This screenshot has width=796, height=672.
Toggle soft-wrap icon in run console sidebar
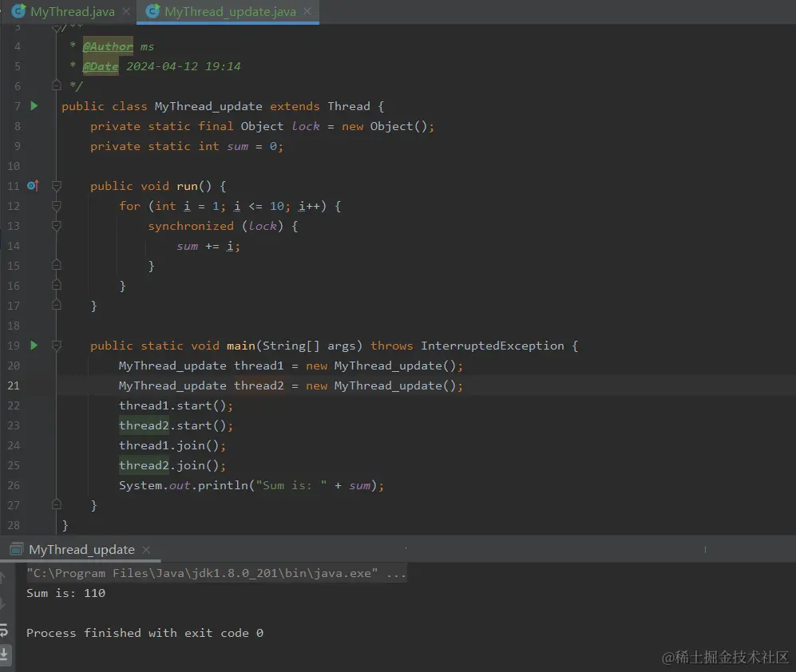(3, 630)
